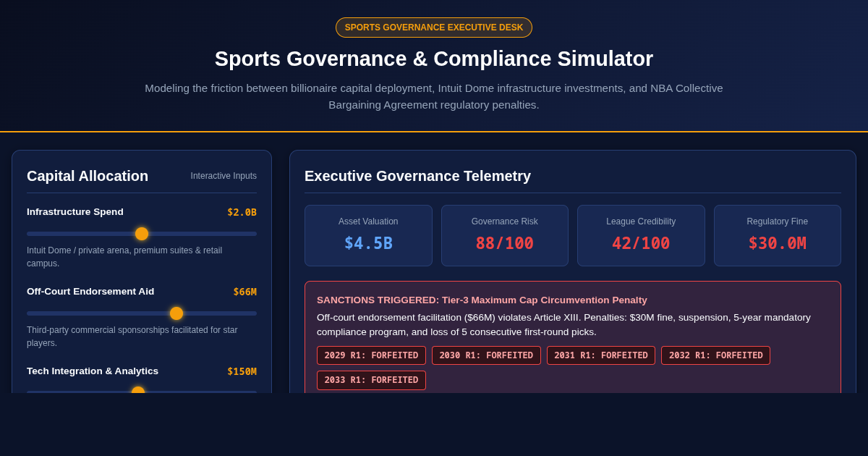
Task: Click the subtitle about billionaire capital deployment
Action: [434, 96]
